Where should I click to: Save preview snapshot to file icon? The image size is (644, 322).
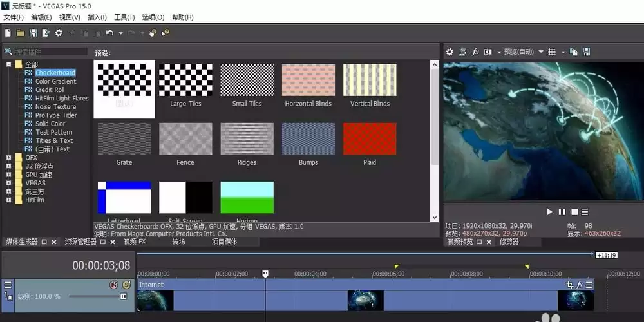587,52
